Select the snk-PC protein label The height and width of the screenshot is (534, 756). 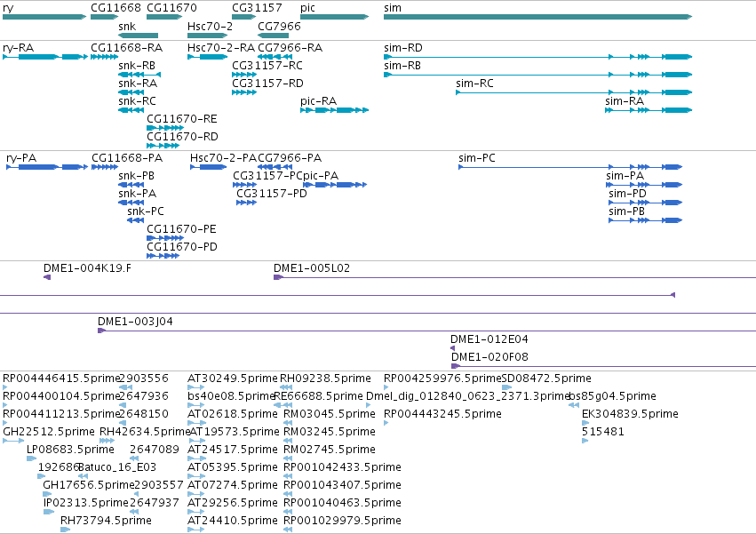point(146,211)
